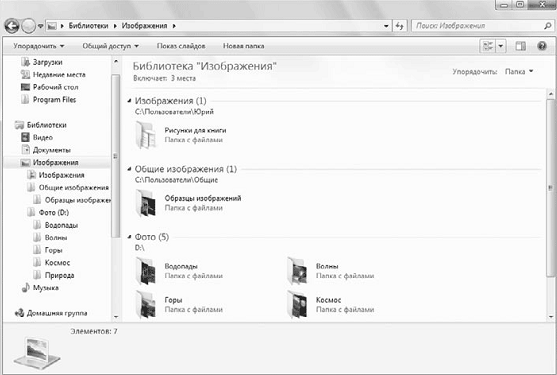The width and height of the screenshot is (557, 375).
Task: Create a Новая папка folder
Action: [243, 46]
